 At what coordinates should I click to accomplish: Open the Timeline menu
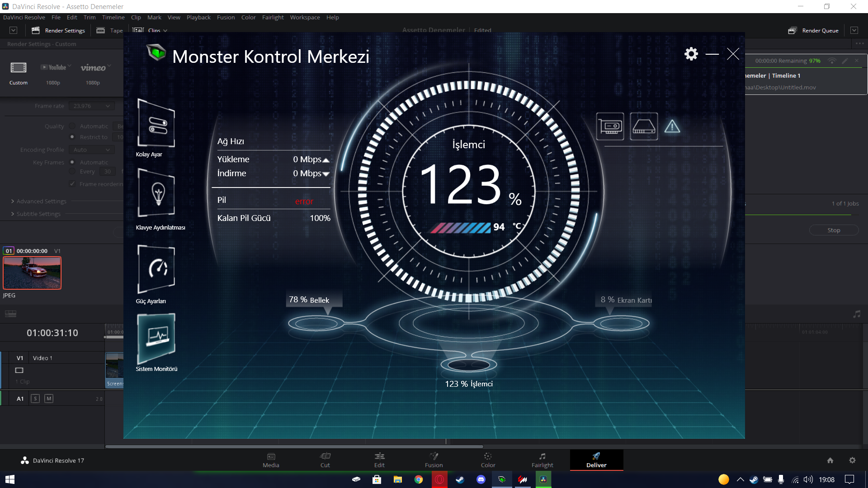[x=113, y=17]
